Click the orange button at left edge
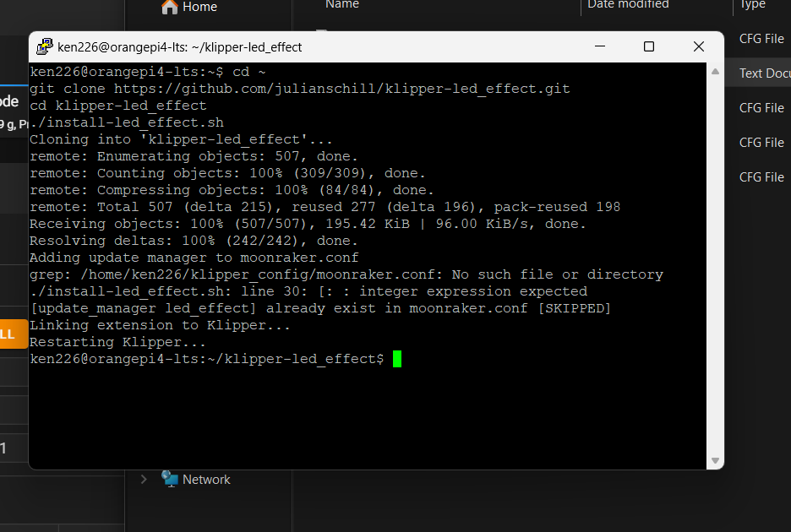The height and width of the screenshot is (532, 791). pyautogui.click(x=14, y=334)
